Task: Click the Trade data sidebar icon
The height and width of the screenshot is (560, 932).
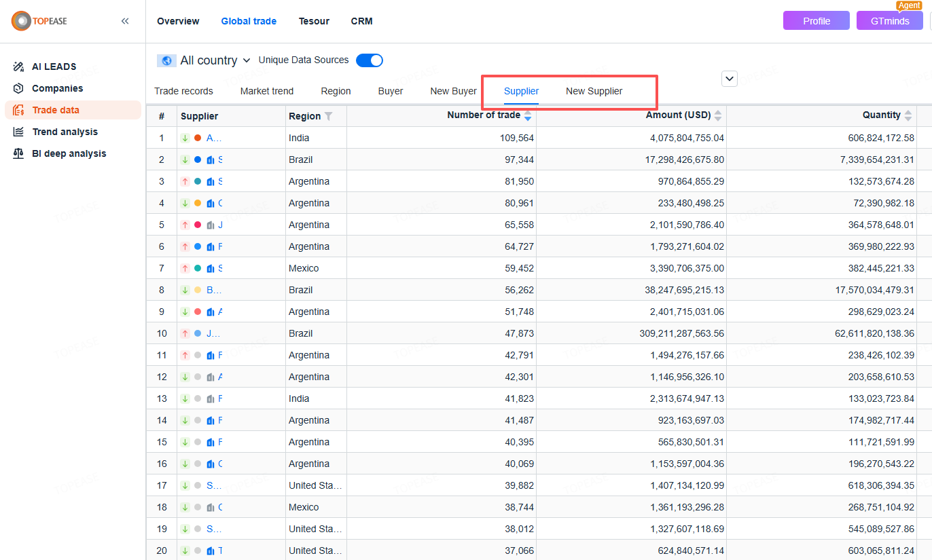Action: point(19,110)
